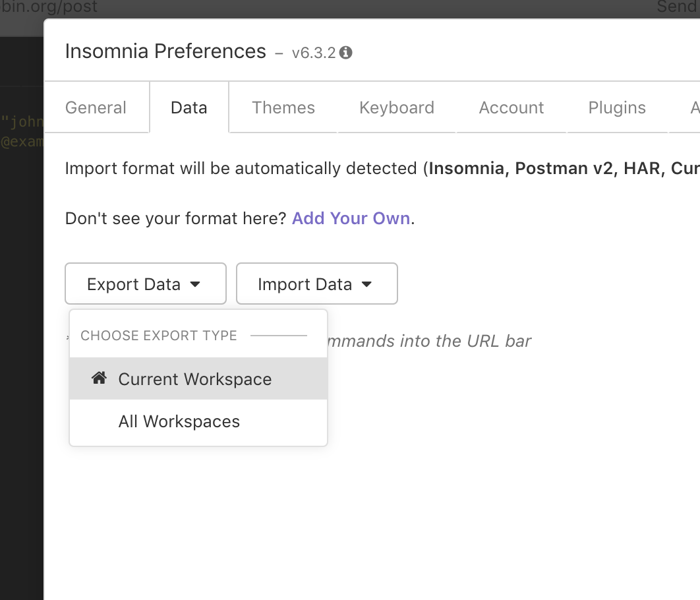Expand the Export Data dropdown button
Viewport: 700px width, 600px height.
point(146,284)
